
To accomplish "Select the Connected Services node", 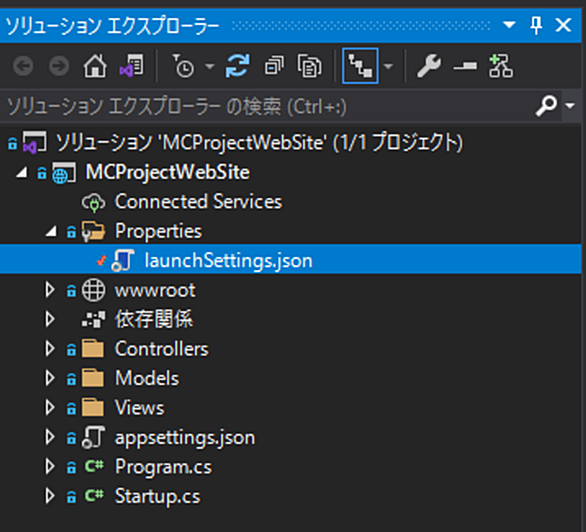I will pyautogui.click(x=198, y=202).
